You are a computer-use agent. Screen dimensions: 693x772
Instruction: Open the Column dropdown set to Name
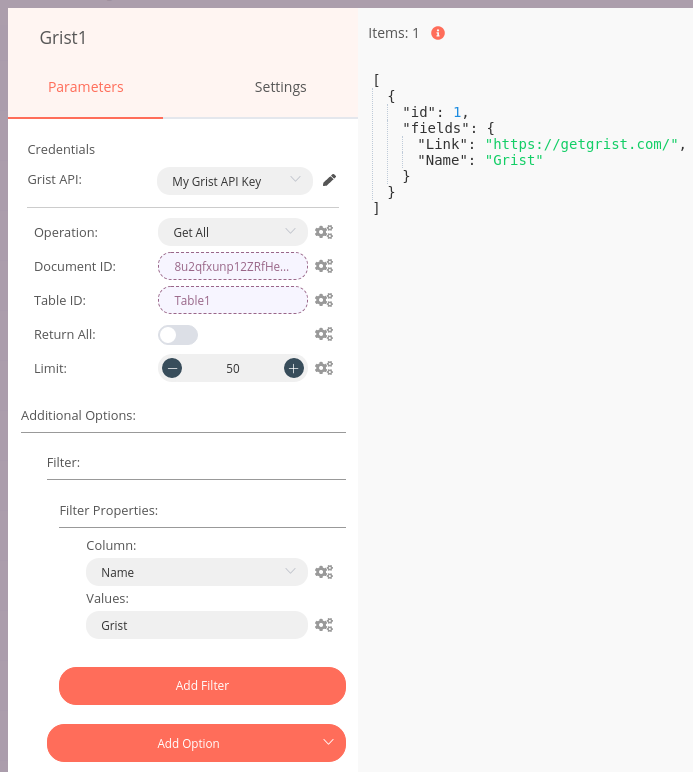click(x=196, y=572)
